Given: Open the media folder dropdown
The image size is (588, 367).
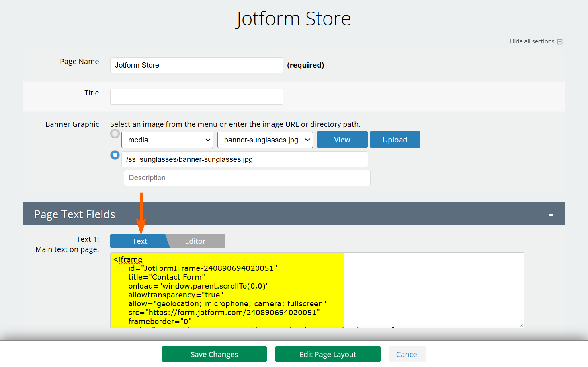Looking at the screenshot, I should click(x=167, y=140).
